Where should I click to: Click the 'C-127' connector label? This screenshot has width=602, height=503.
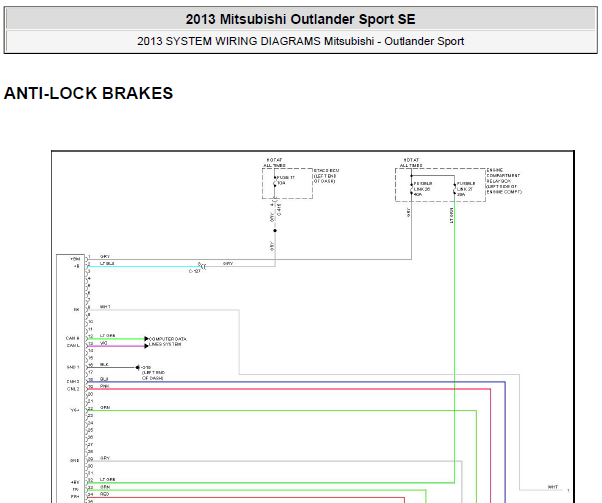[x=195, y=271]
